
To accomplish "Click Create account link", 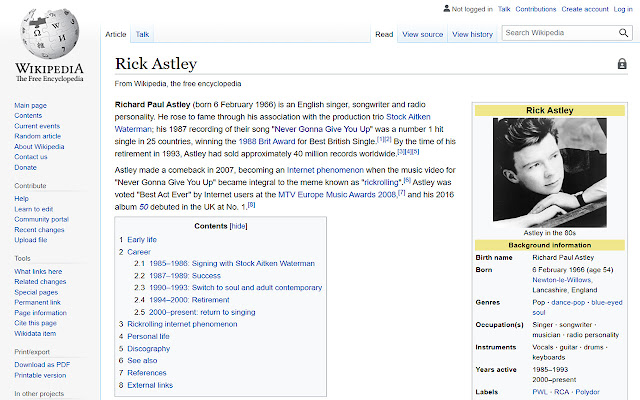I will 584,9.
